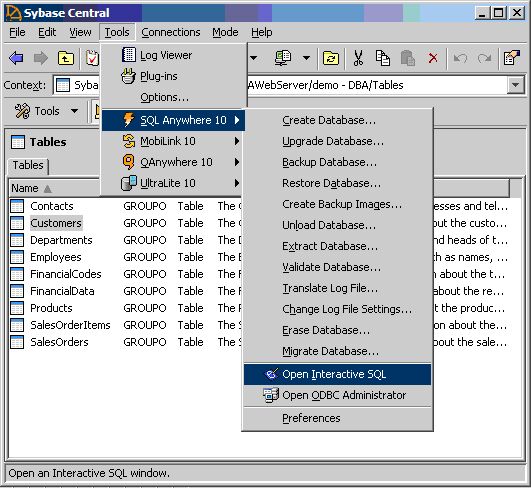Expand dropdown arrow next to Connect icon

click(x=306, y=58)
